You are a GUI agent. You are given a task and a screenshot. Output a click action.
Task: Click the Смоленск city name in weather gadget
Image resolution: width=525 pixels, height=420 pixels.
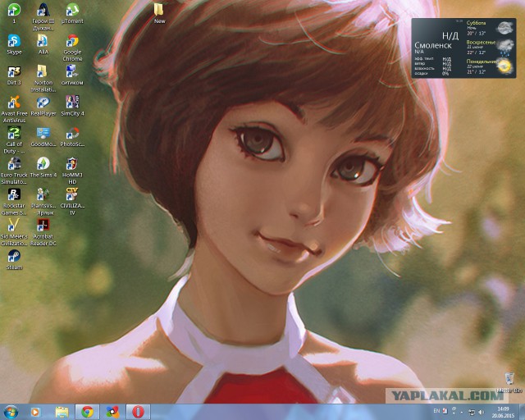point(433,45)
